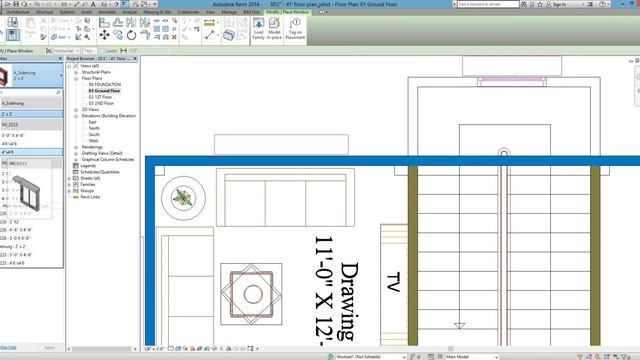Select the Move tool in Modify panel

pos(104,35)
